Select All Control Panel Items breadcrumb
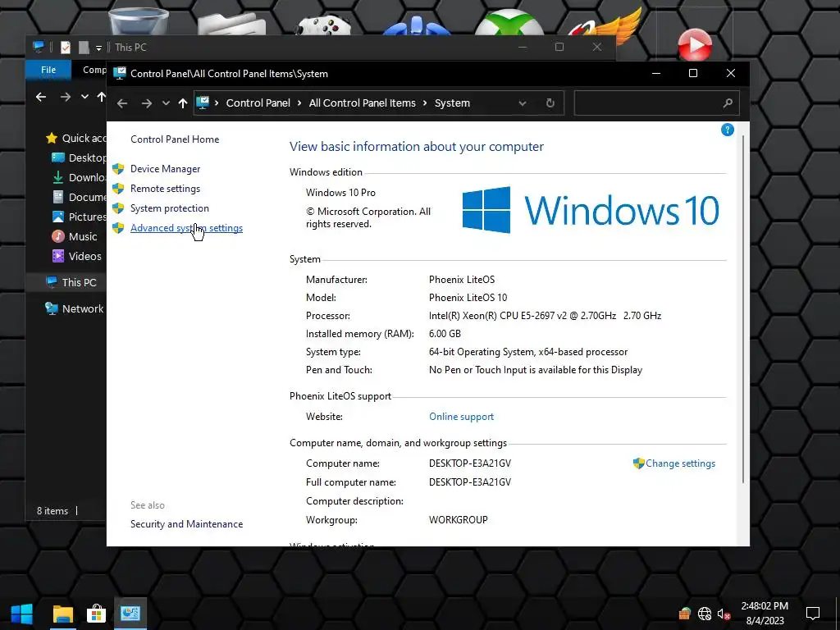 pos(362,103)
